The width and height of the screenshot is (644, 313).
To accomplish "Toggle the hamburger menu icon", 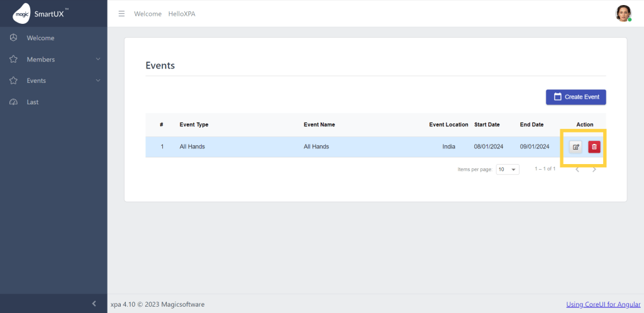I will click(x=121, y=14).
